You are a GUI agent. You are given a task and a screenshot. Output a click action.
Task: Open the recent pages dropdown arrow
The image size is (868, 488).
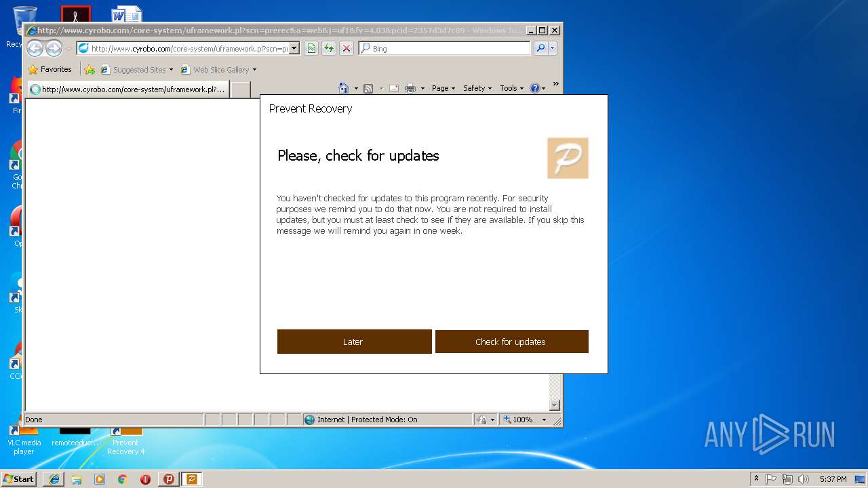click(68, 49)
